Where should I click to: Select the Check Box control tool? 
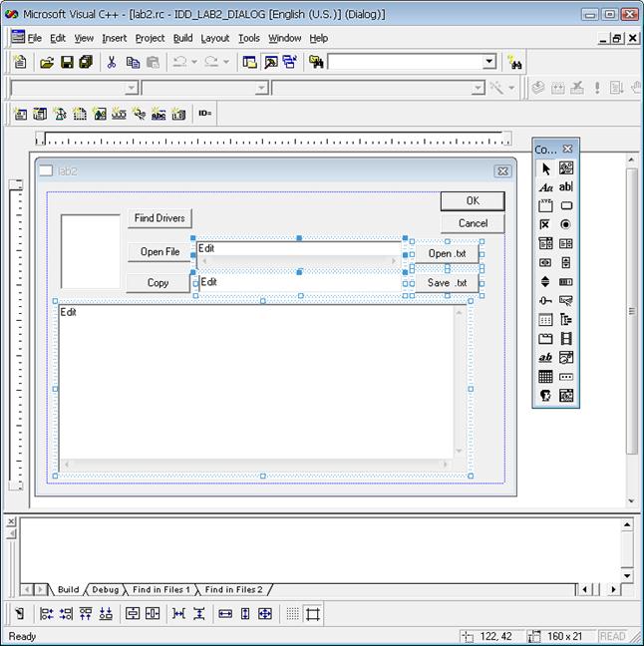point(545,224)
